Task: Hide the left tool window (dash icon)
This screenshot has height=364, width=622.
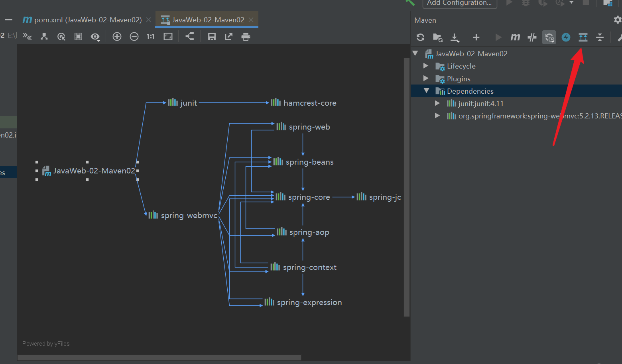Action: pyautogui.click(x=8, y=20)
